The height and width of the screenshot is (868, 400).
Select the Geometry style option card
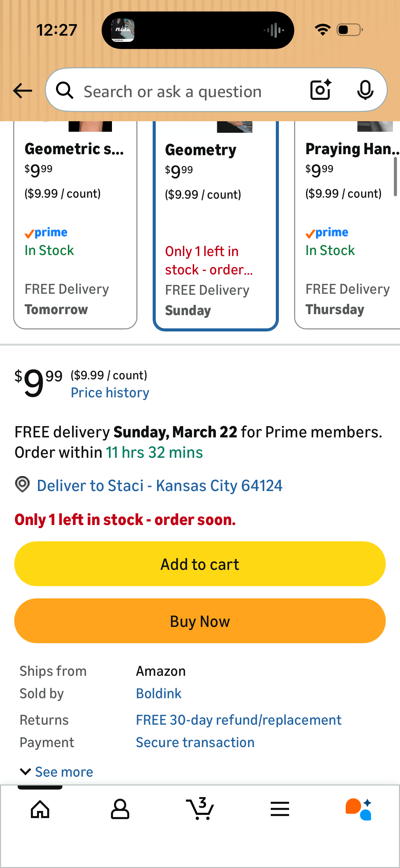(x=216, y=225)
